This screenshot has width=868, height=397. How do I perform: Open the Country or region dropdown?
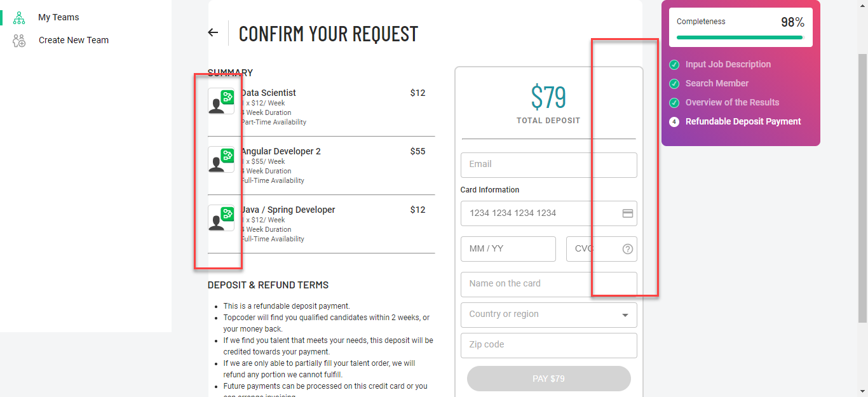tap(549, 315)
